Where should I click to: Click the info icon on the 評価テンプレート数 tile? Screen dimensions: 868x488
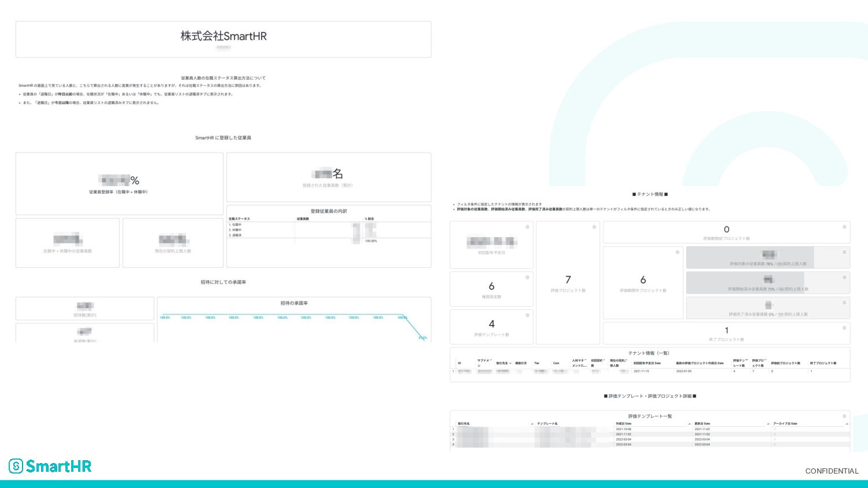[527, 315]
